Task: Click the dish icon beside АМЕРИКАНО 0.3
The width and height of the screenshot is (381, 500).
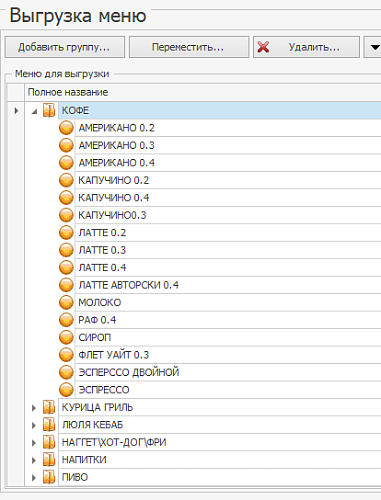Action: pos(66,145)
